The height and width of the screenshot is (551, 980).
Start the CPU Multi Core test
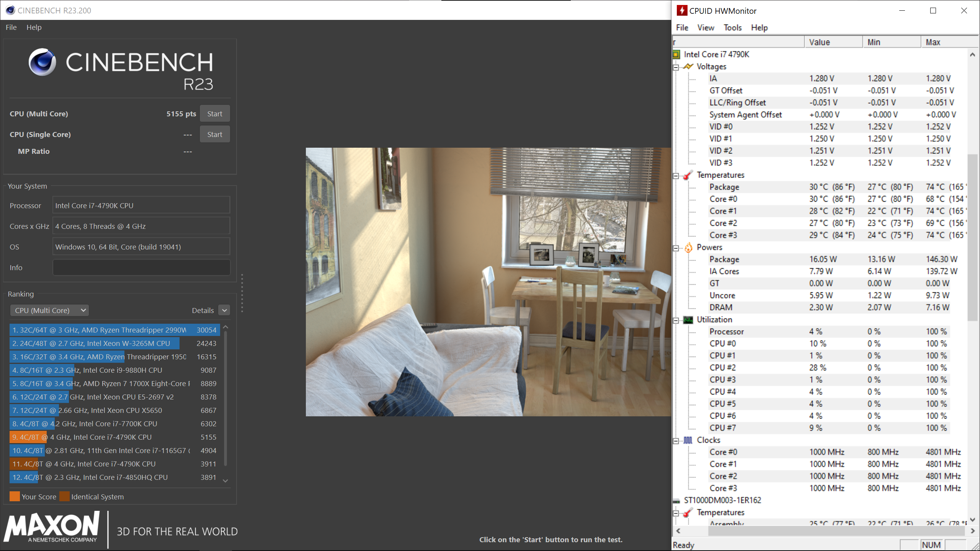[215, 114]
